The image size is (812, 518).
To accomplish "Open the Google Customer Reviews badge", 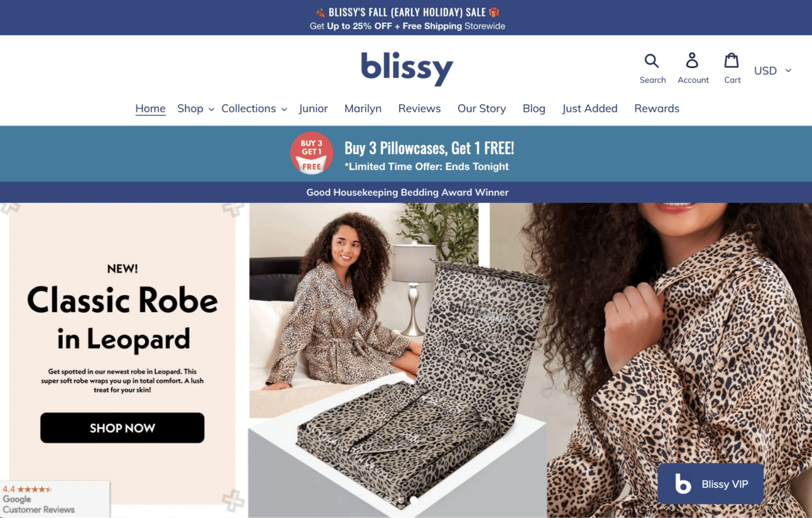I will coord(55,499).
